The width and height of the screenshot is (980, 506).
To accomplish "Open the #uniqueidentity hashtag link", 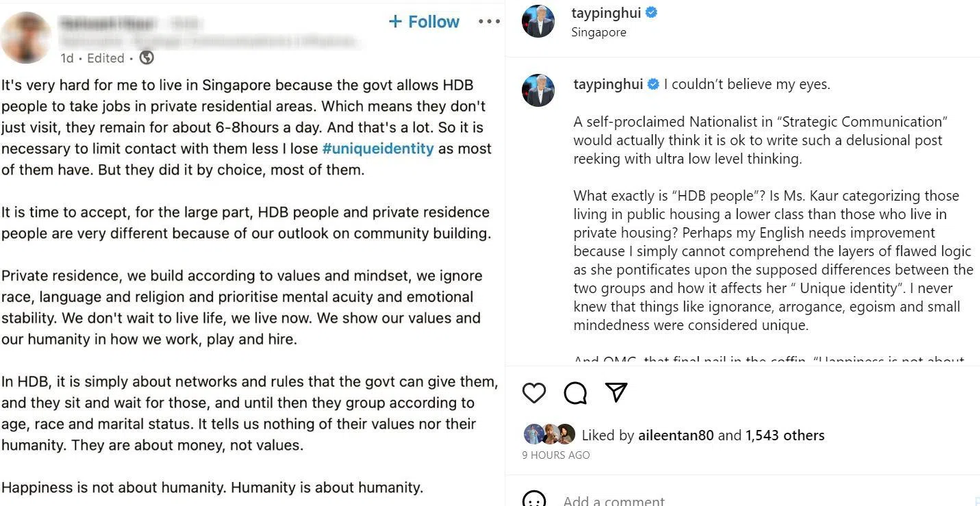I will [x=377, y=149].
